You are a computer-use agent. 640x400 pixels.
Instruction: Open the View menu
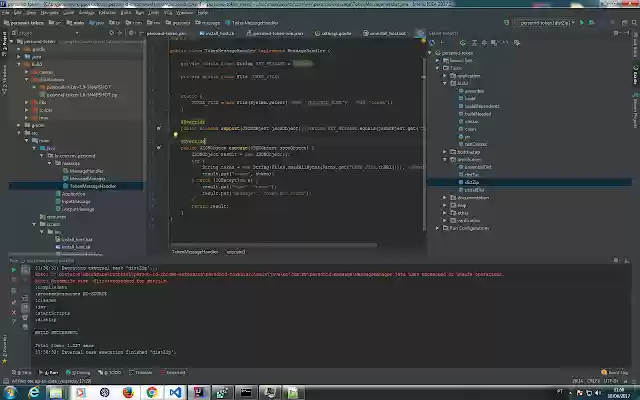pyautogui.click(x=31, y=13)
